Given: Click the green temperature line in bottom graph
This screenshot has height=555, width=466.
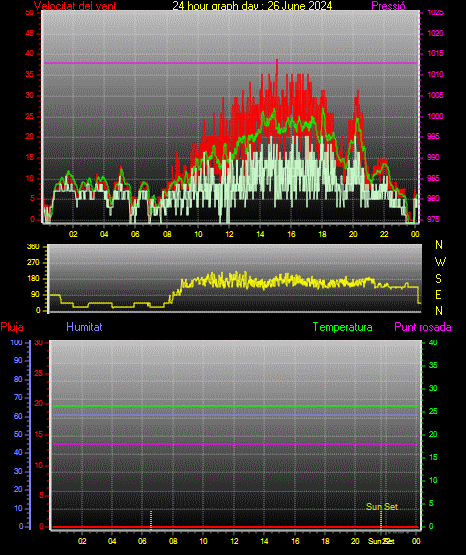Looking at the screenshot, I should pyautogui.click(x=235, y=406).
